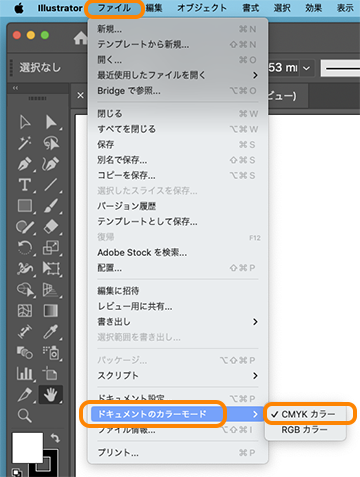The image size is (360, 477).
Task: Select the Type tool
Action: pos(25,185)
